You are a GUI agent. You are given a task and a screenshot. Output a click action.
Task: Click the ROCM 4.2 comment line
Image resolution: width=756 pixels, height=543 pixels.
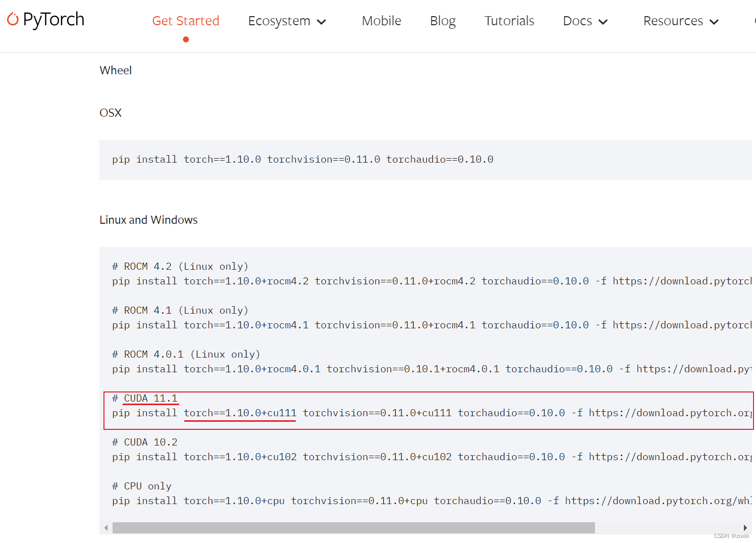(180, 266)
